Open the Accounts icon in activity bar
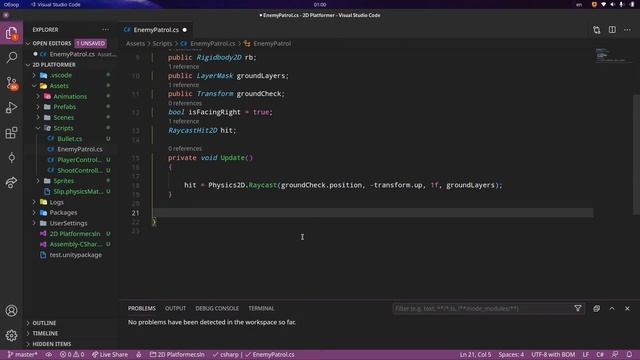The image size is (640, 360). click(11, 311)
